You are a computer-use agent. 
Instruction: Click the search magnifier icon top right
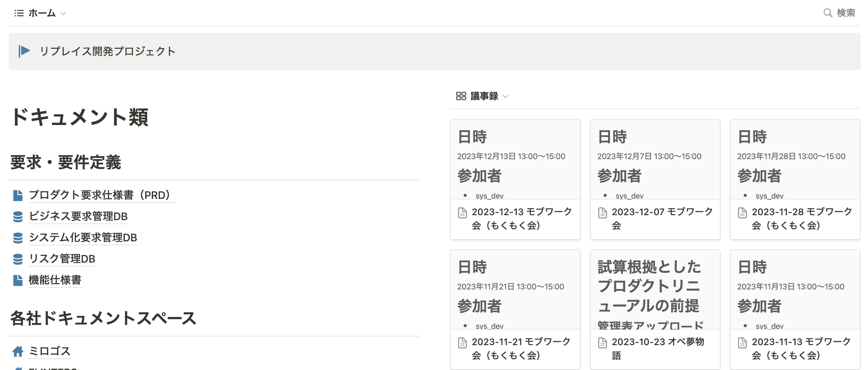(827, 13)
